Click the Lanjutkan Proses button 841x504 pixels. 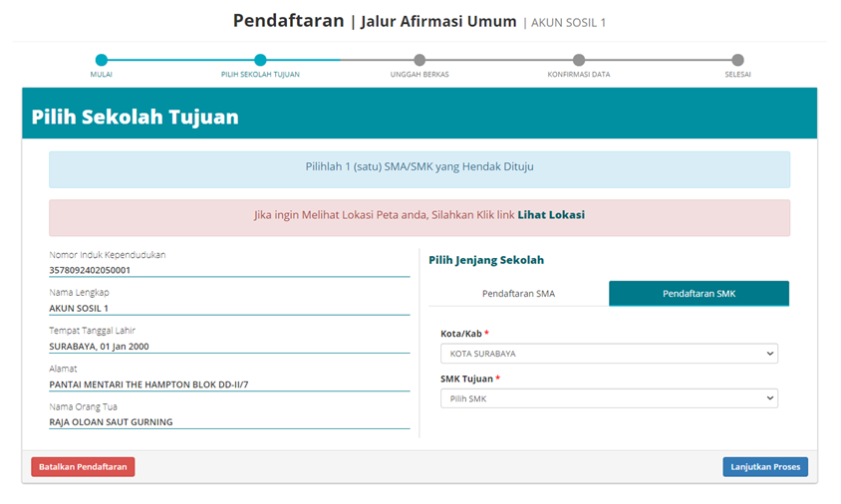[765, 467]
